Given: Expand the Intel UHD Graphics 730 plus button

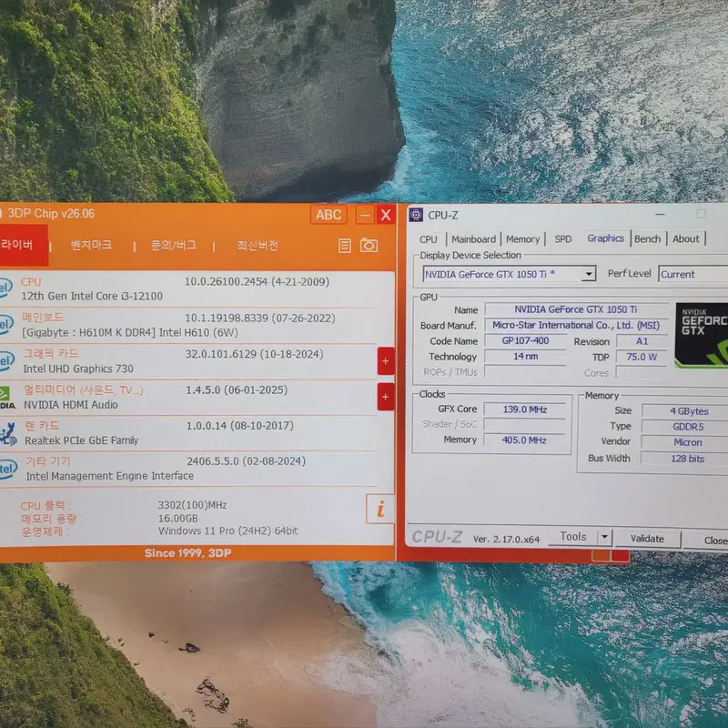Looking at the screenshot, I should click(386, 361).
